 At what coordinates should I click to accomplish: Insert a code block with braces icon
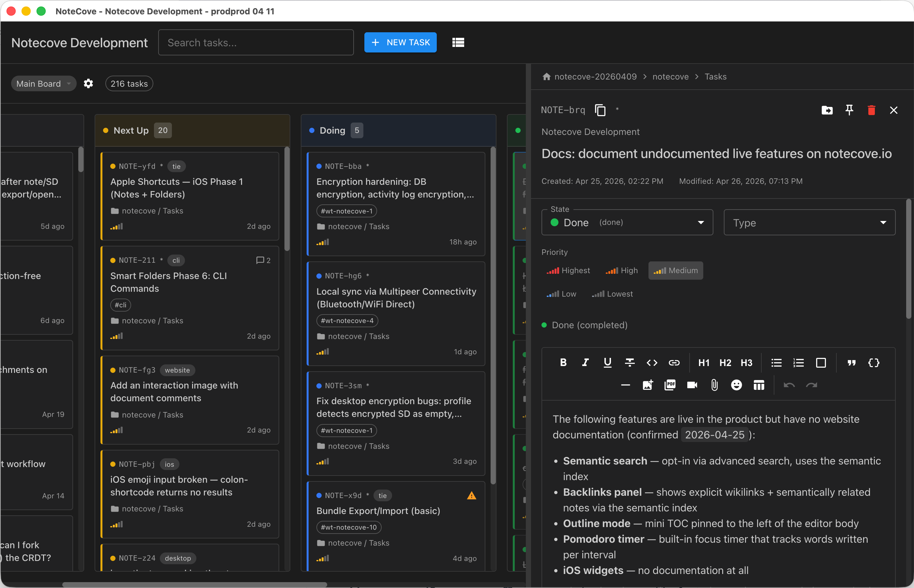point(874,362)
